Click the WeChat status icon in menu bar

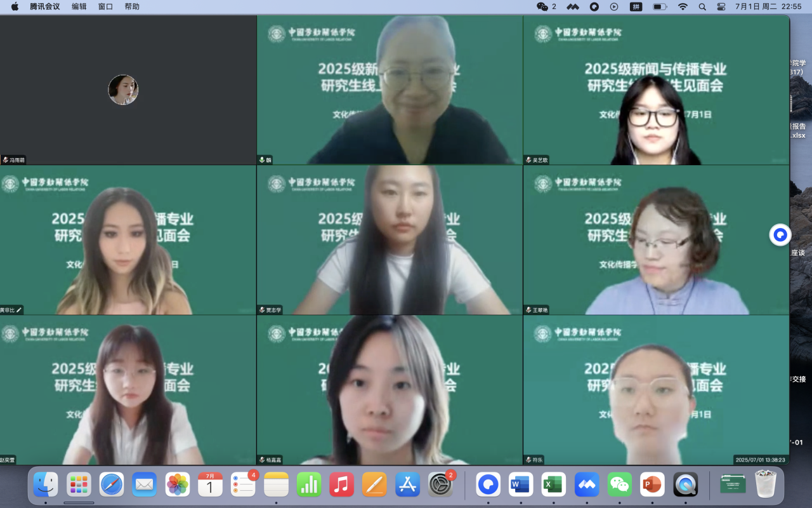542,6
